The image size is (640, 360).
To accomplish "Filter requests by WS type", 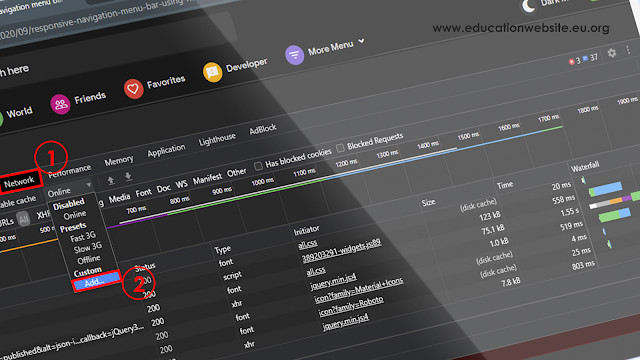I will (181, 184).
